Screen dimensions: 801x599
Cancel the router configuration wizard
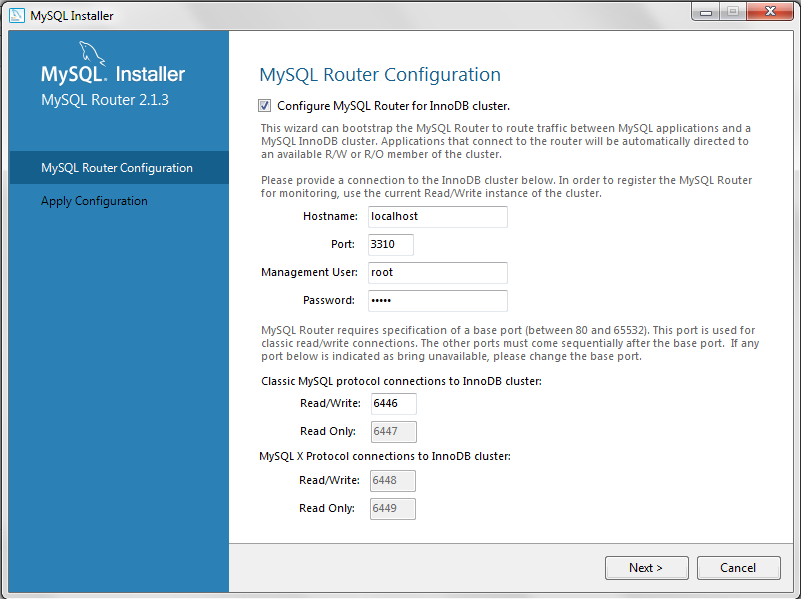[738, 568]
